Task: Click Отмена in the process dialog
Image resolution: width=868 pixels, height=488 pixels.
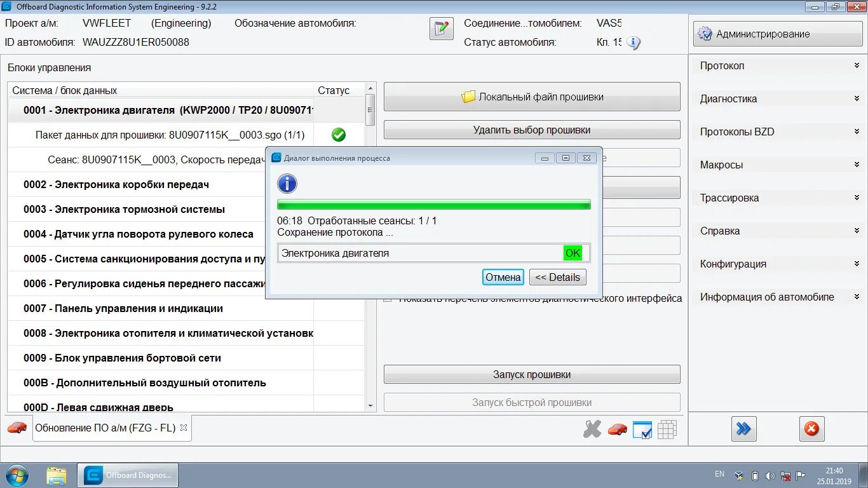Action: (503, 277)
